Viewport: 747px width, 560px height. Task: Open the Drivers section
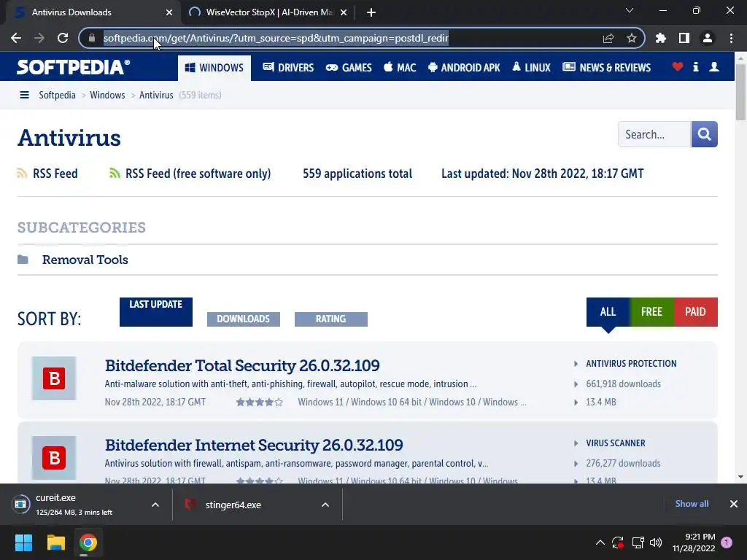288,68
